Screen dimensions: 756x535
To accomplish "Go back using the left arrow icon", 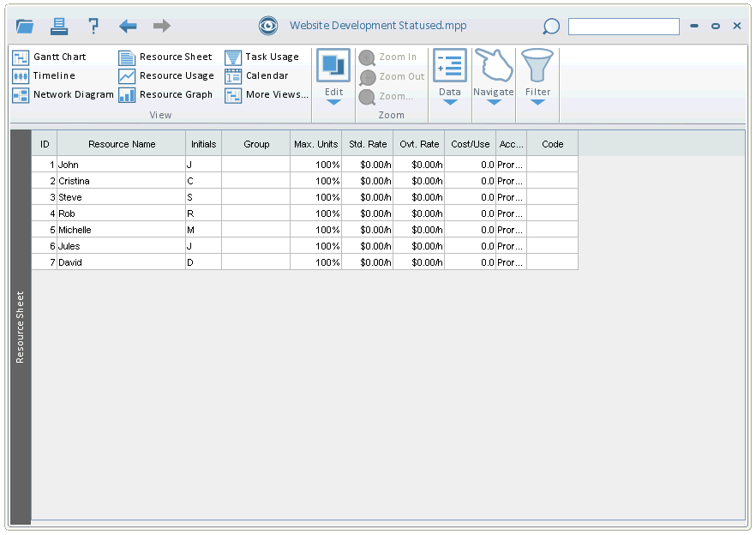I will (128, 26).
